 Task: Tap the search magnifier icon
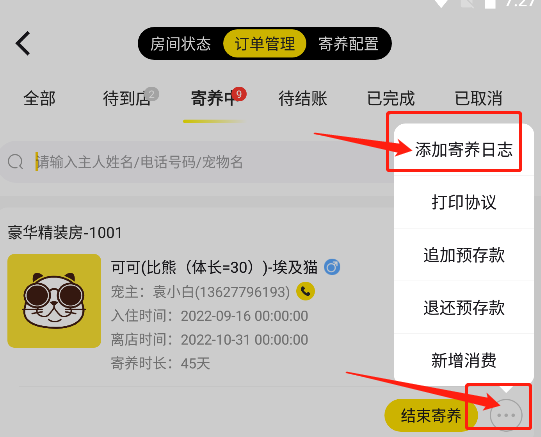click(16, 161)
